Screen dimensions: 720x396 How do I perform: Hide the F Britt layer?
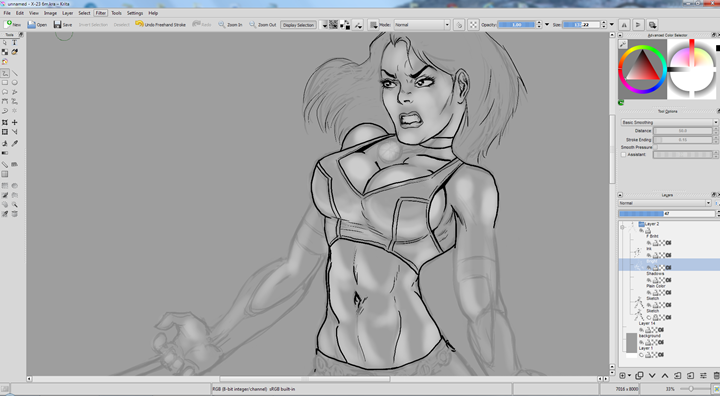[x=649, y=243]
